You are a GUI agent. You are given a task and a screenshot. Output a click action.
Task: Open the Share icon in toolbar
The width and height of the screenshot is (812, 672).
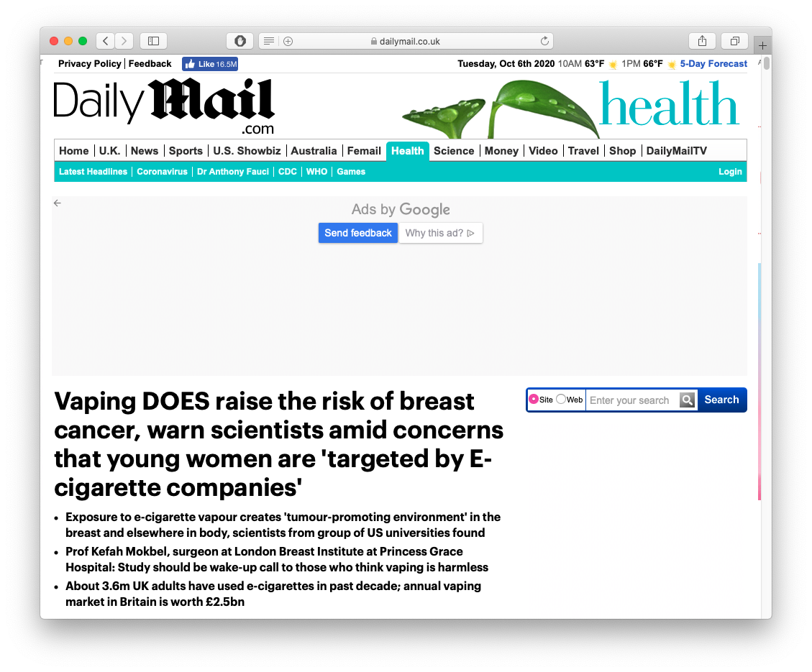pyautogui.click(x=702, y=41)
